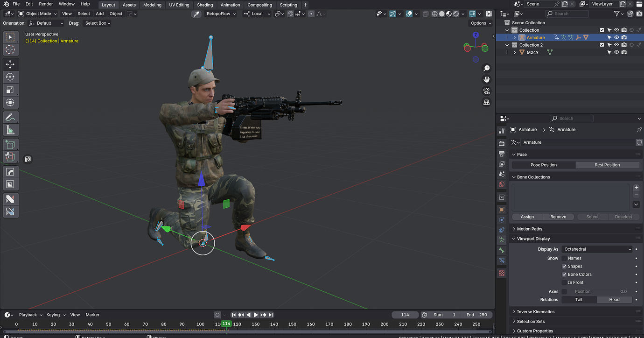Hide Collection 2 in viewport
Screen dimensions: 644x338
tap(616, 45)
